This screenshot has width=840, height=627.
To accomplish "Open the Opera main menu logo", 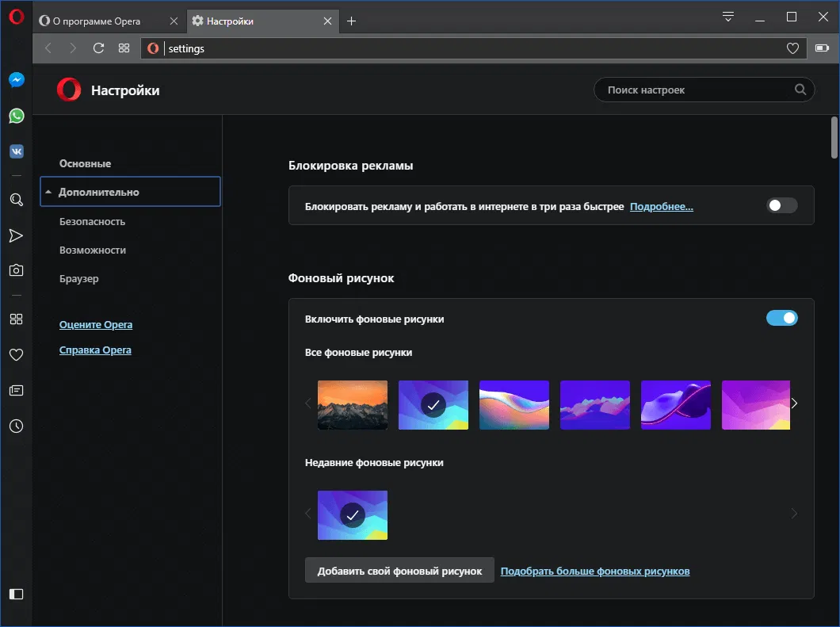I will coord(16,17).
